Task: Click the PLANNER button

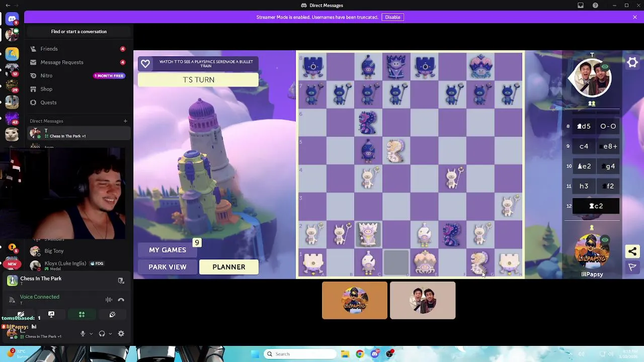Action: click(x=229, y=267)
